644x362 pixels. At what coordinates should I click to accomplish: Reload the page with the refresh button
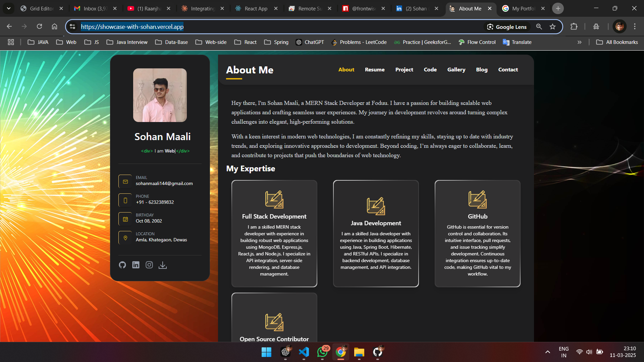coord(39,26)
